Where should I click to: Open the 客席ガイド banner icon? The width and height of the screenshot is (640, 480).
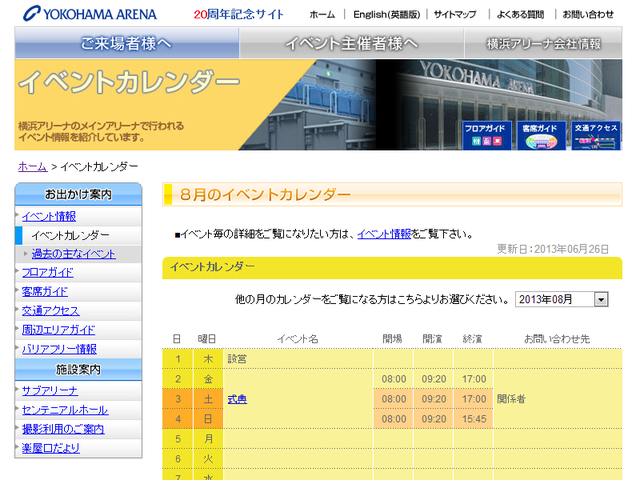coord(541,136)
